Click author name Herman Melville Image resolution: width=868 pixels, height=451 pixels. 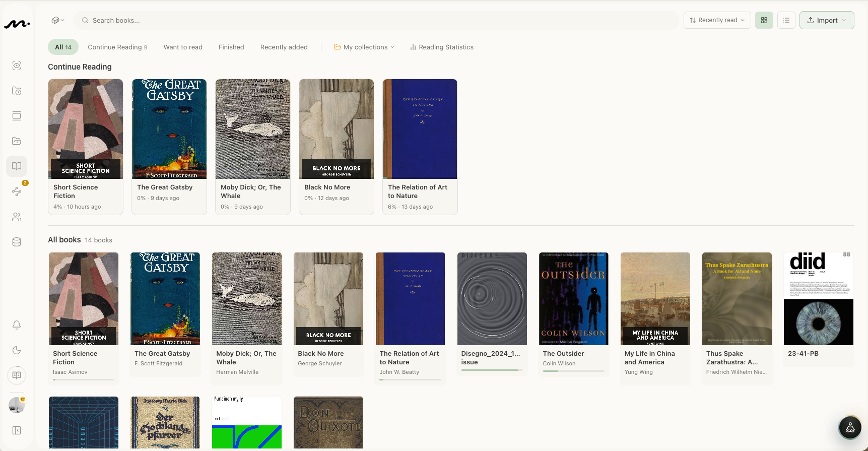237,372
